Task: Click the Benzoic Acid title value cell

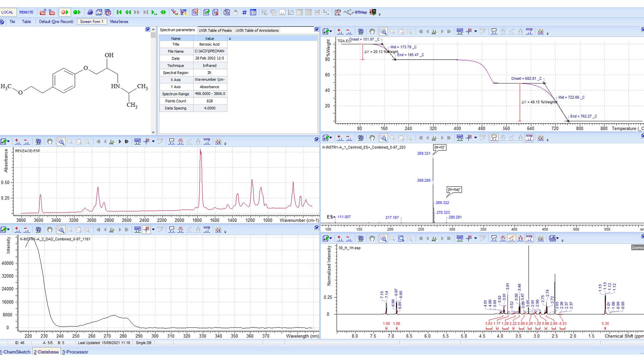Action: coord(210,44)
